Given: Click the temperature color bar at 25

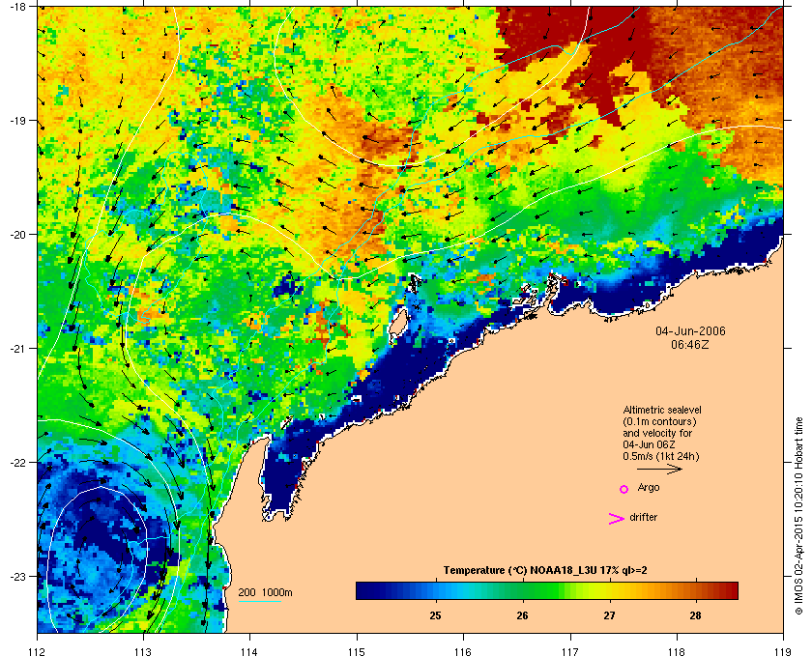Looking at the screenshot, I should coord(436,590).
